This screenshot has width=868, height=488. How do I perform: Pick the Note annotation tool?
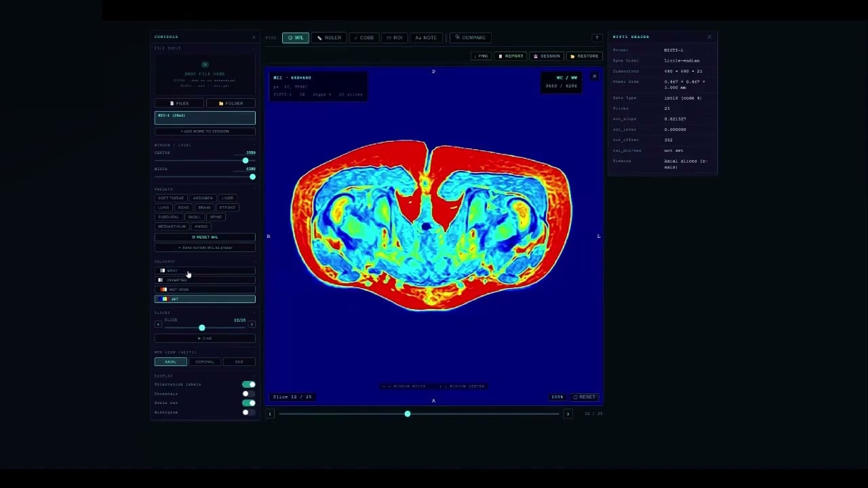pos(427,38)
